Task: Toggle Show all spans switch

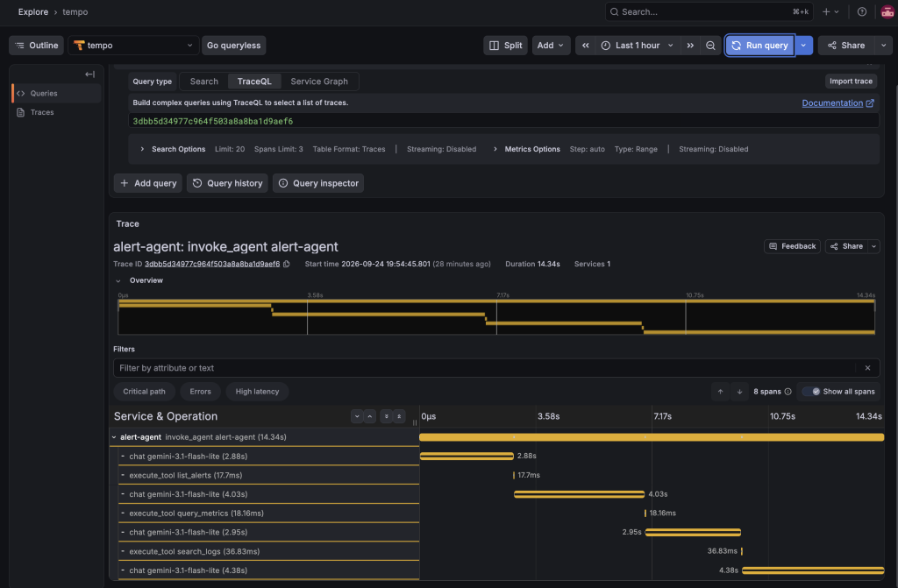Action: [811, 392]
